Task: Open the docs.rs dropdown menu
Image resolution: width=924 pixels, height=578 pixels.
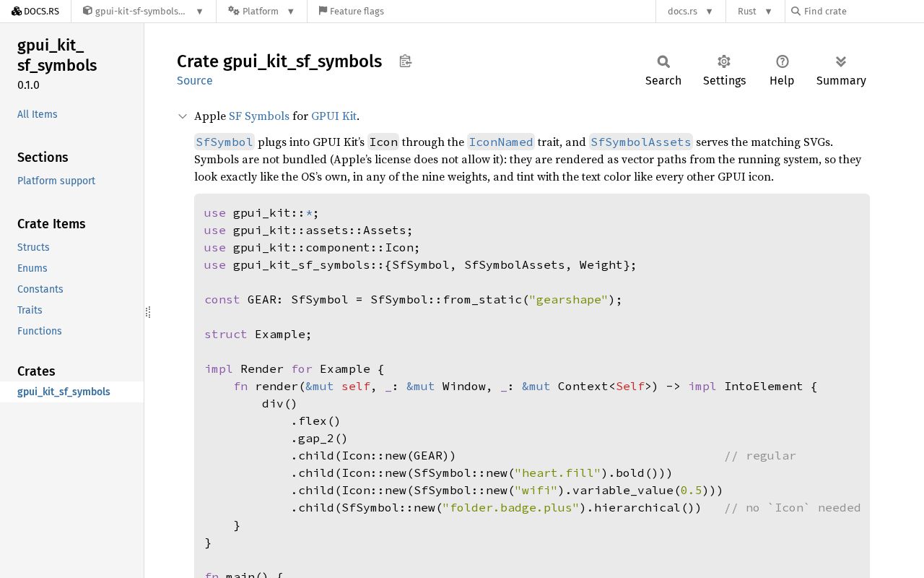Action: (690, 12)
